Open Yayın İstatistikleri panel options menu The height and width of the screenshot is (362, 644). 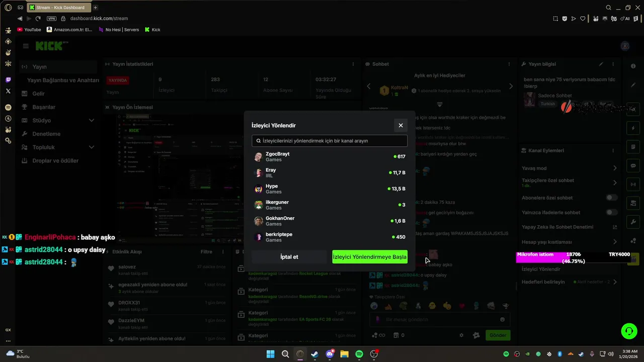353,64
